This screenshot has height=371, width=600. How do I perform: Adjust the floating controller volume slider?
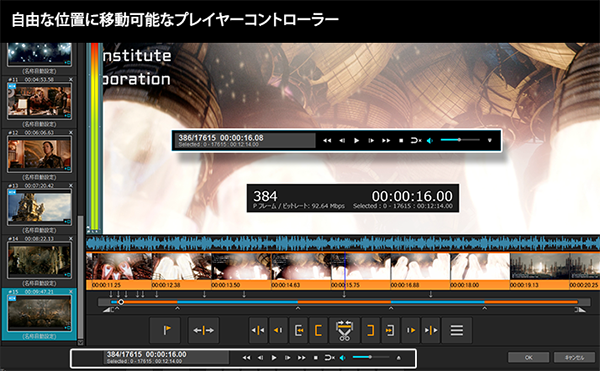460,140
